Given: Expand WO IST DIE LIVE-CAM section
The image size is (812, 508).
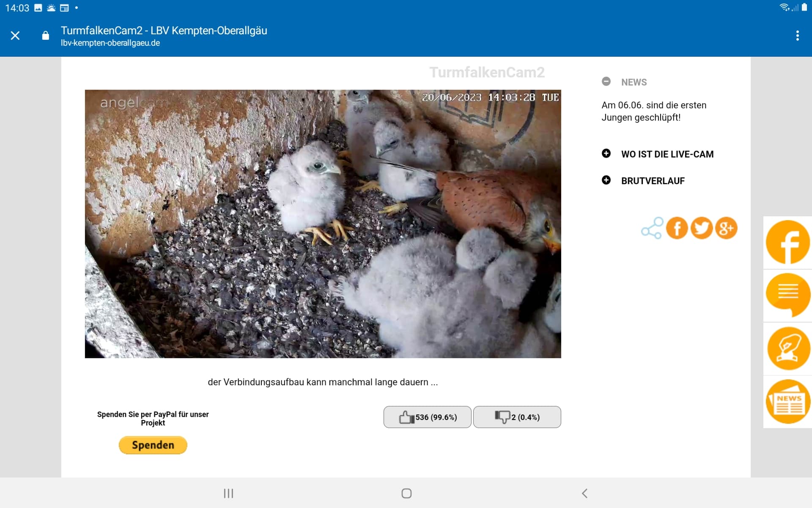Looking at the screenshot, I should (x=606, y=153).
